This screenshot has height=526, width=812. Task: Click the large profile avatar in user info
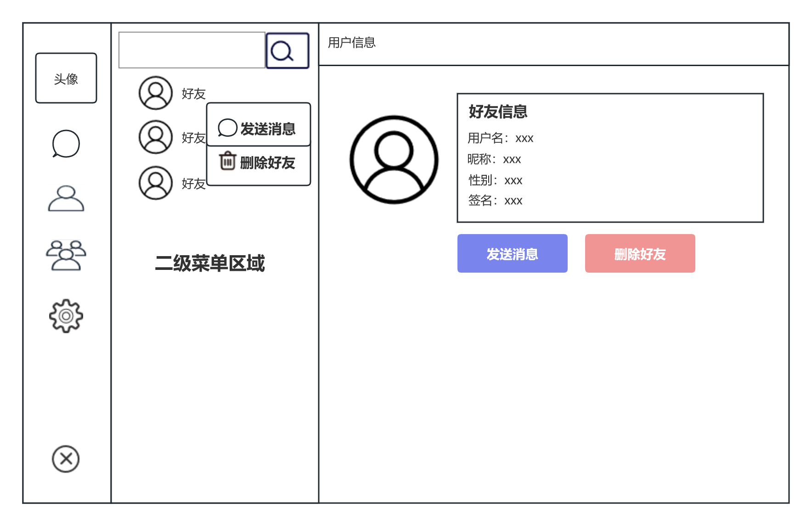pos(394,160)
